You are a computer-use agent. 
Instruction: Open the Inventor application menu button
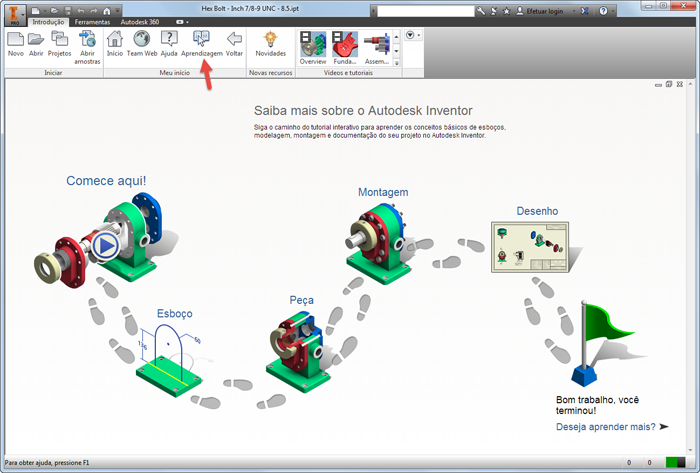click(15, 14)
